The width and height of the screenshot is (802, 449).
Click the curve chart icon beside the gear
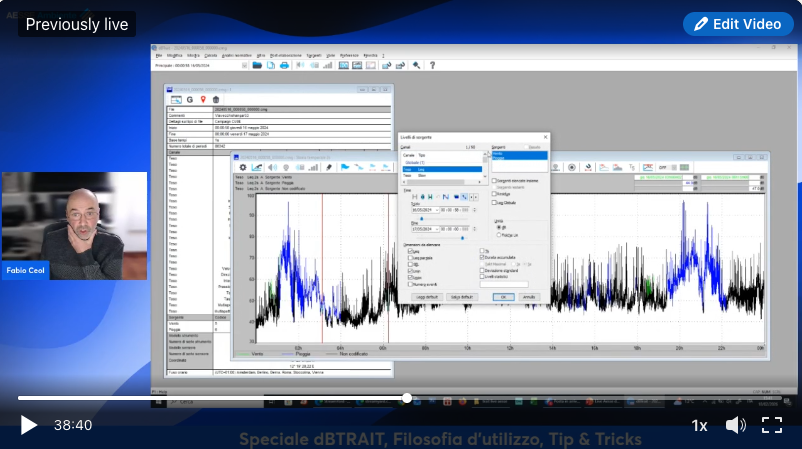(257, 167)
